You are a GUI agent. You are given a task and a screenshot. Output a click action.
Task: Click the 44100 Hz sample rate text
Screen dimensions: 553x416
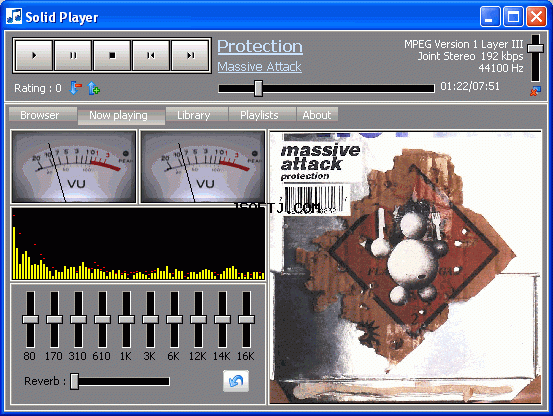pos(501,68)
